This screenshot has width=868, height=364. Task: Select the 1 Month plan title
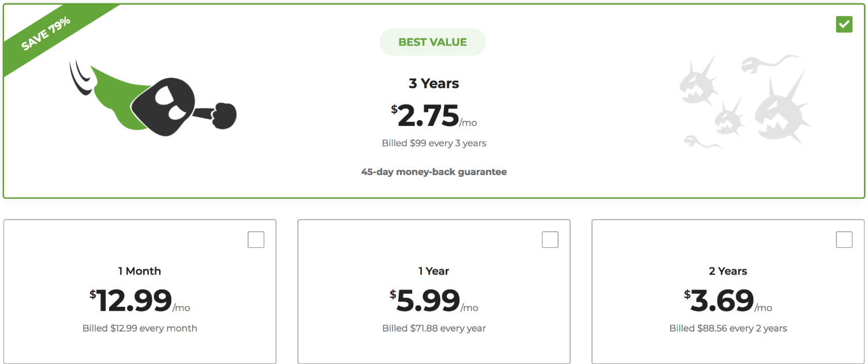coord(140,271)
